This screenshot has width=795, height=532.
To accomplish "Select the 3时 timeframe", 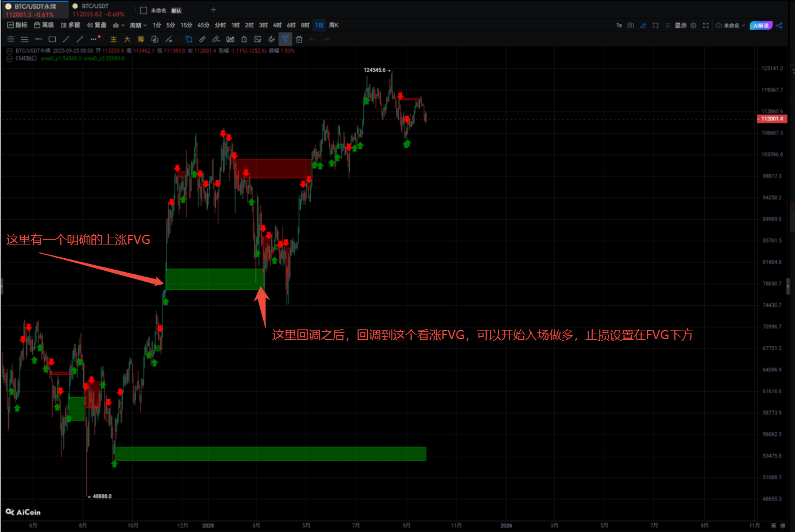I will coord(263,25).
